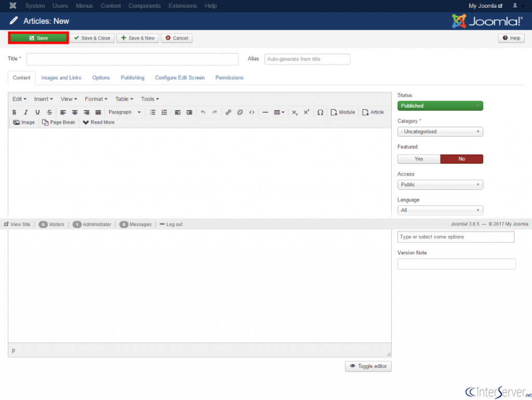Open the editor Table menu
The height and width of the screenshot is (400, 532).
tap(124, 99)
